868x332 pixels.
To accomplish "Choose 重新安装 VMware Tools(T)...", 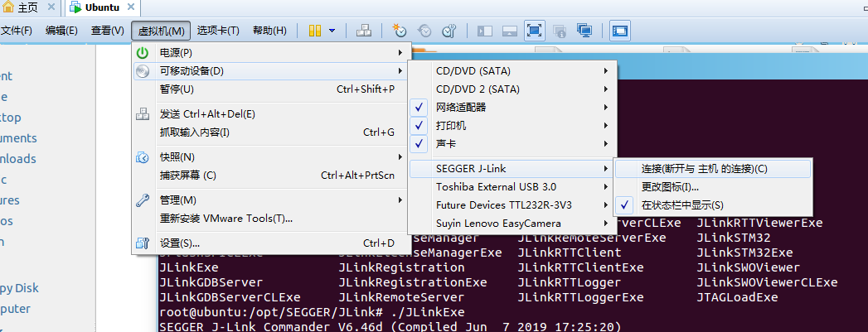I will pos(271,219).
